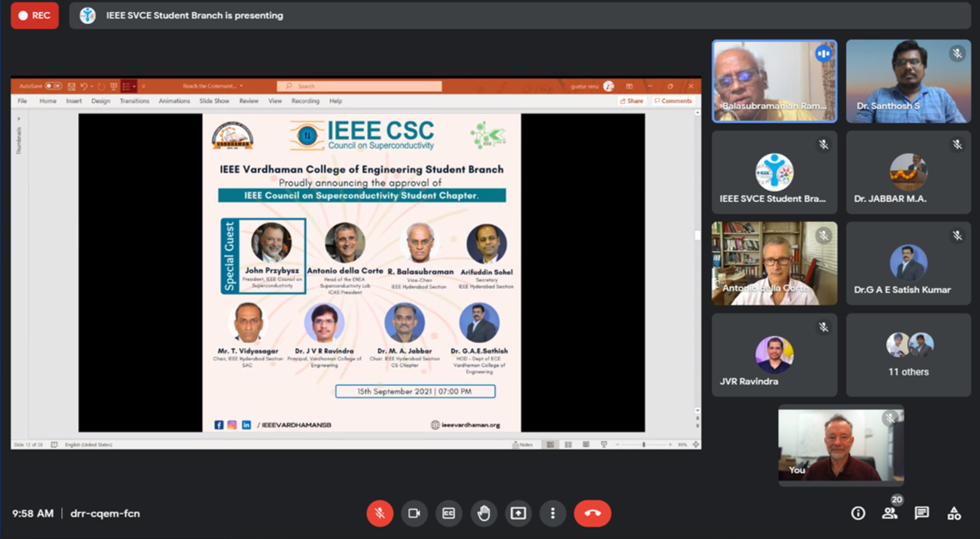This screenshot has height=539, width=980.
Task: Click the Share button in PowerPoint
Action: [x=631, y=101]
